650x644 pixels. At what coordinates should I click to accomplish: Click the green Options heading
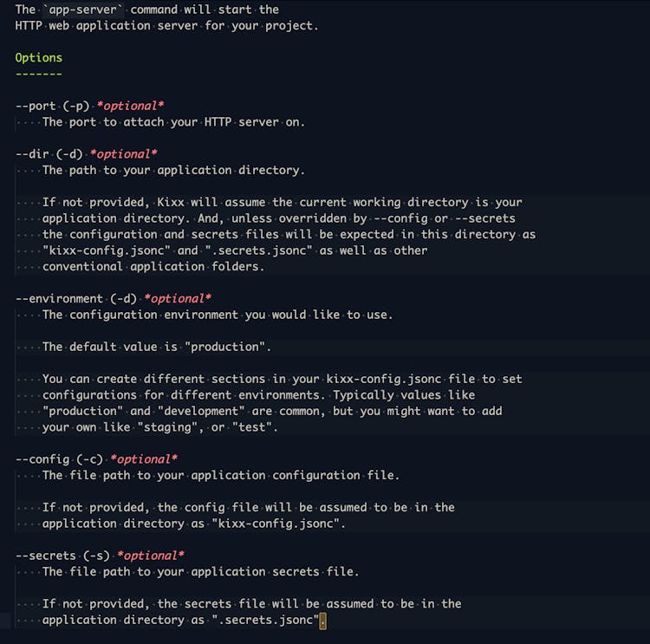39,57
